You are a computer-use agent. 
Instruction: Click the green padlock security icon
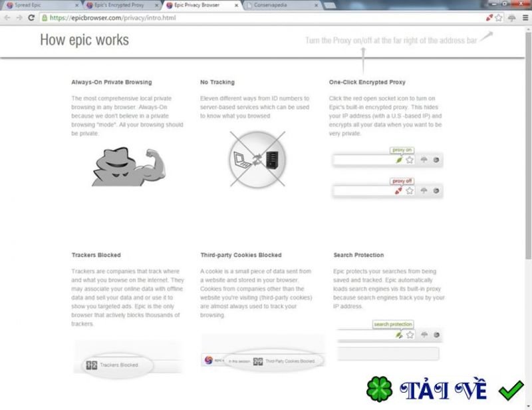45,18
